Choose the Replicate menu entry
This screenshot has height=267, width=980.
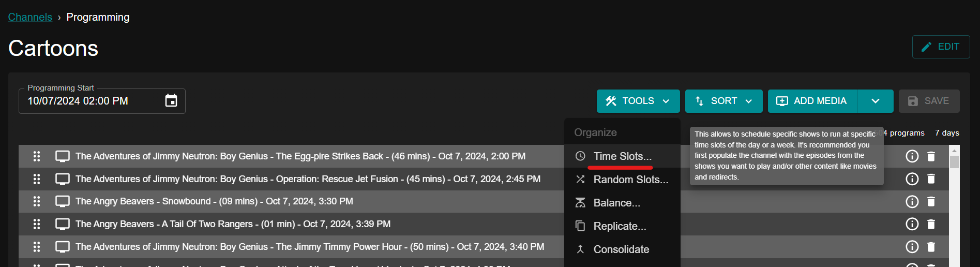pos(620,226)
